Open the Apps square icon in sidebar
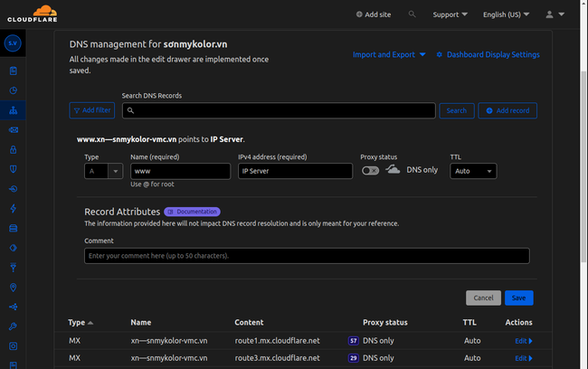 [x=14, y=346]
